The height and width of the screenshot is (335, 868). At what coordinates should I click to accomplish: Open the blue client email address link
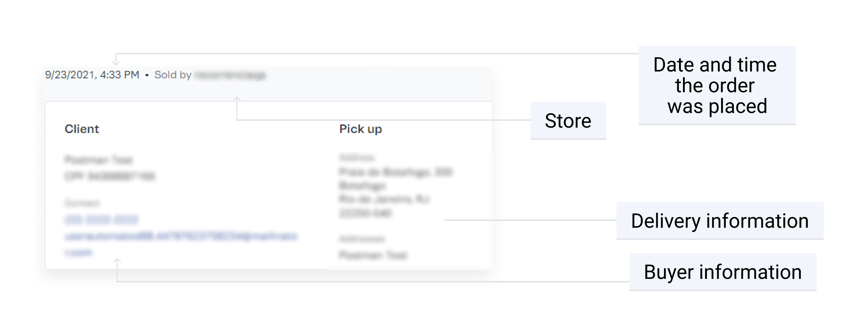pos(181,244)
